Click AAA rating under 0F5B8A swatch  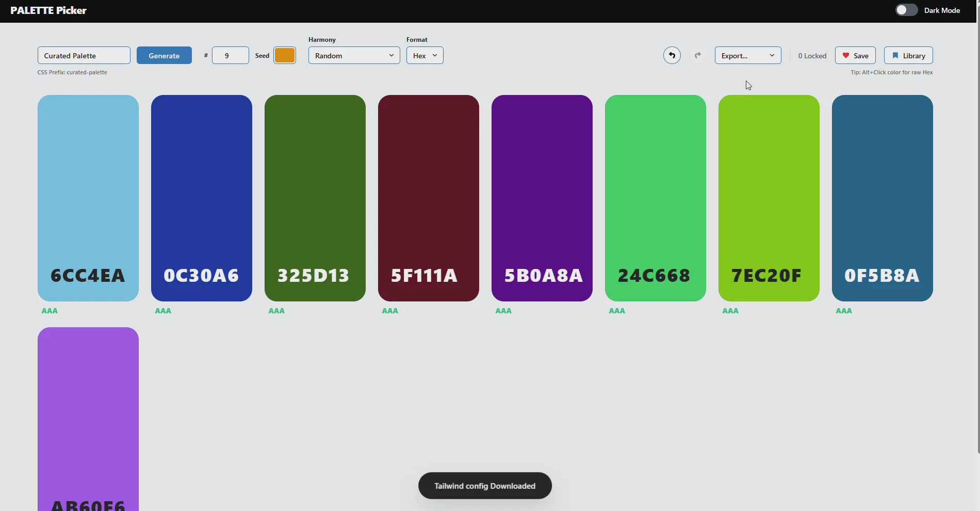tap(844, 311)
